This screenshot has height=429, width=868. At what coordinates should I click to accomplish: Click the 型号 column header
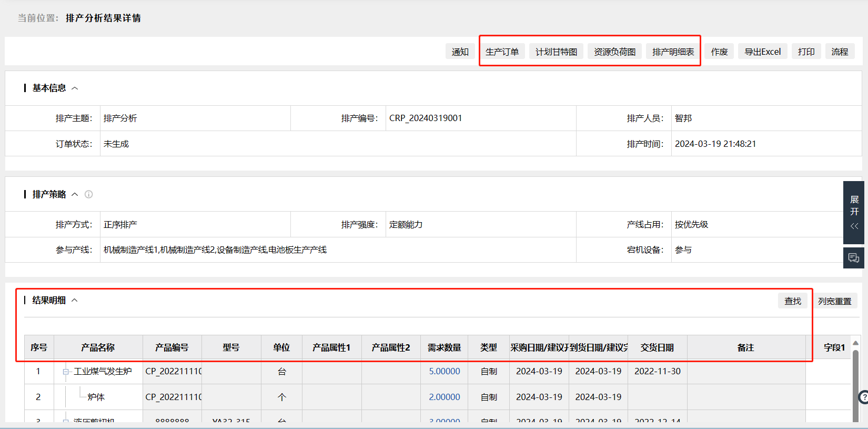[231, 347]
